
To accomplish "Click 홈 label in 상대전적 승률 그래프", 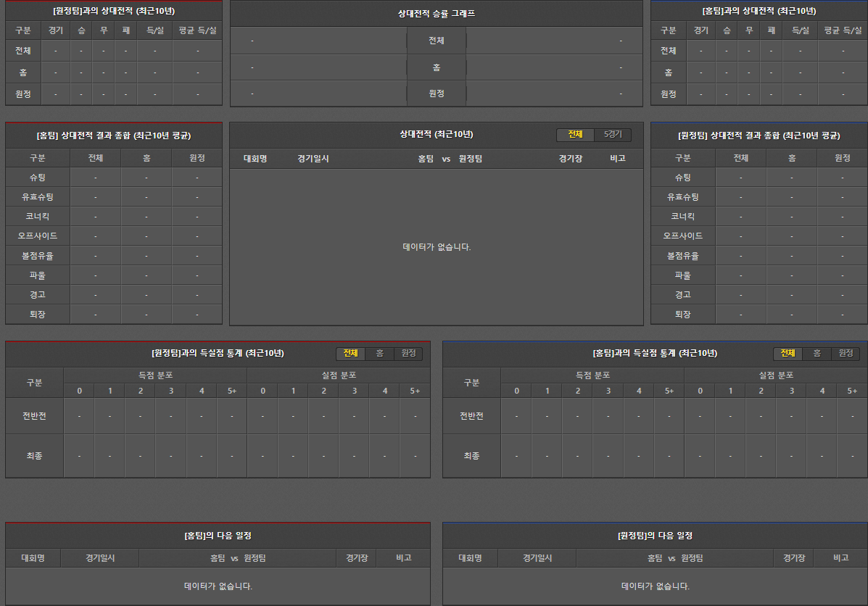I will [x=437, y=67].
